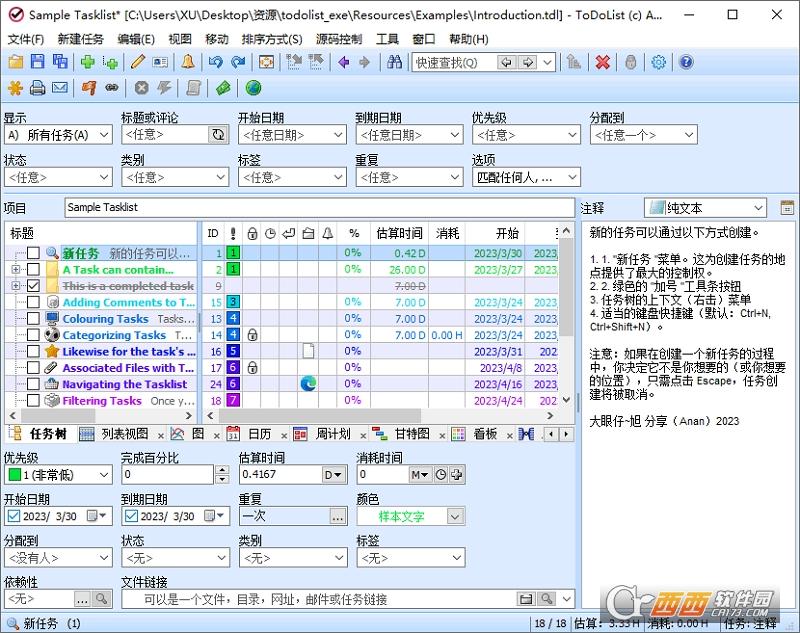The width and height of the screenshot is (800, 633).
Task: Save the tasklist with the floppy disk icon
Action: pos(38,62)
